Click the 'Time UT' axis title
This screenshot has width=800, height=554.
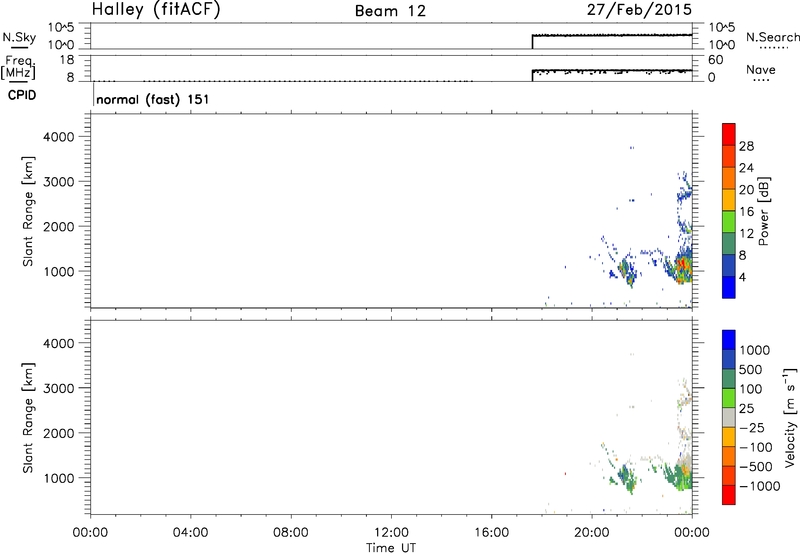pos(391,548)
